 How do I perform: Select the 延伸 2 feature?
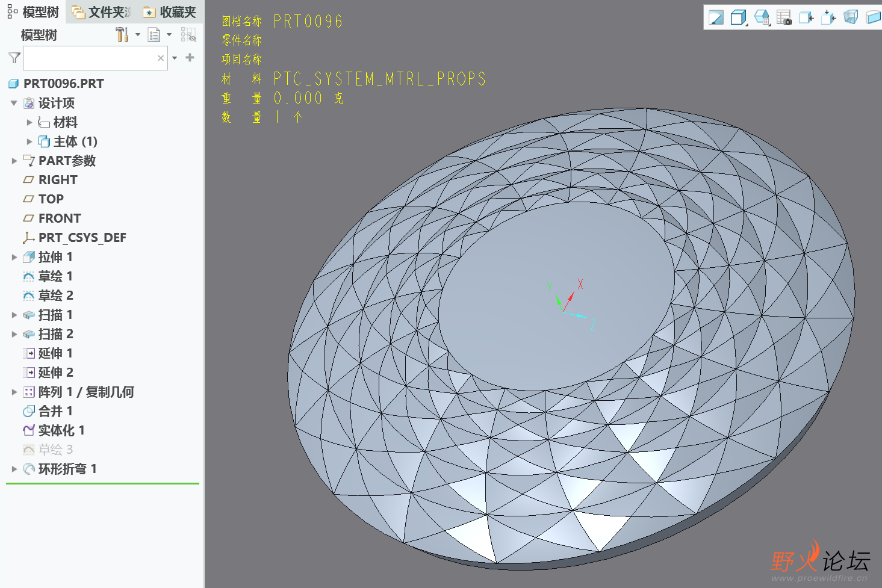click(55, 373)
